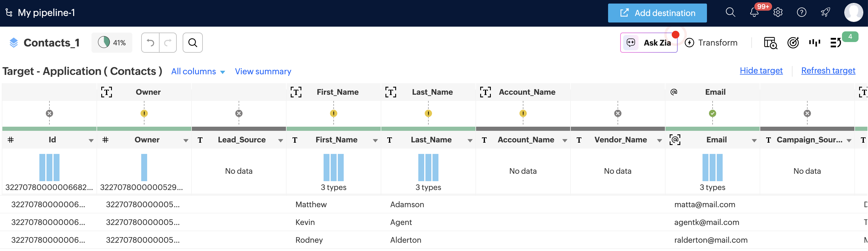Image resolution: width=868 pixels, height=251 pixels.
Task: Expand the Id column dropdown arrow
Action: [x=91, y=141]
